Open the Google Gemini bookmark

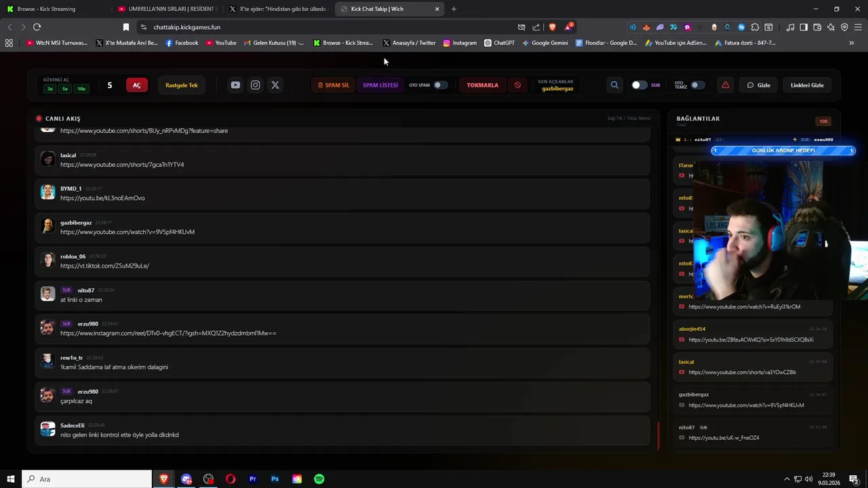(x=545, y=43)
